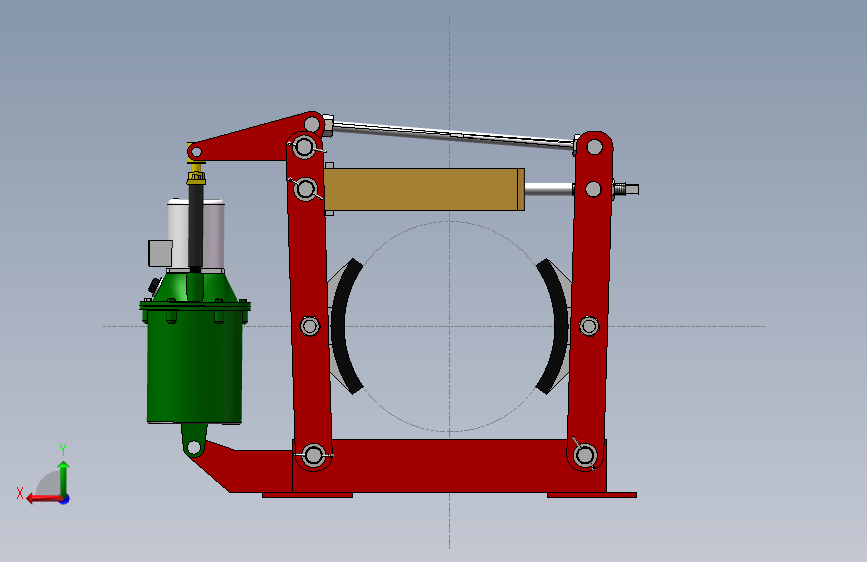The image size is (867, 562).
Task: Select the dashed brake drum circle outline
Action: click(x=450, y=222)
